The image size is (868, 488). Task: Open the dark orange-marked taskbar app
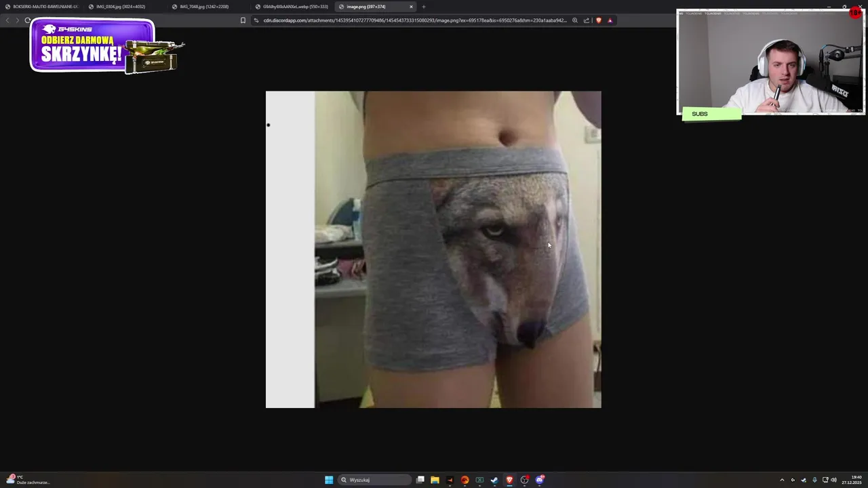click(x=450, y=480)
